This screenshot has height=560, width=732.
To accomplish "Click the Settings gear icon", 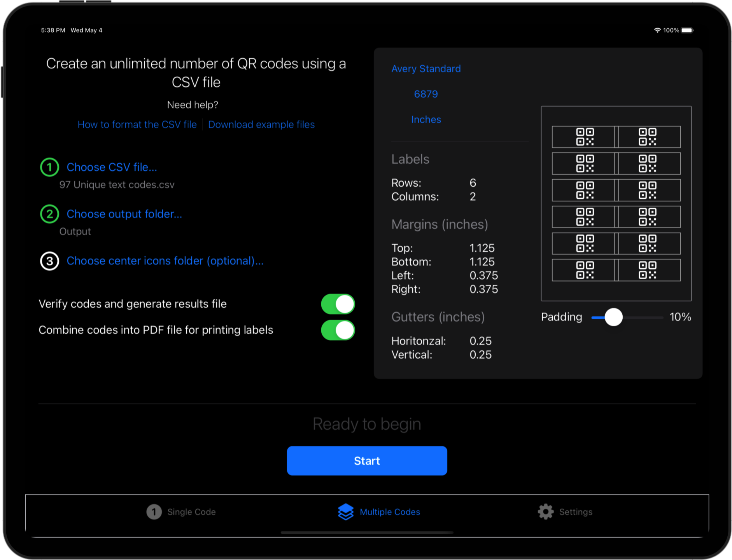I will (545, 512).
